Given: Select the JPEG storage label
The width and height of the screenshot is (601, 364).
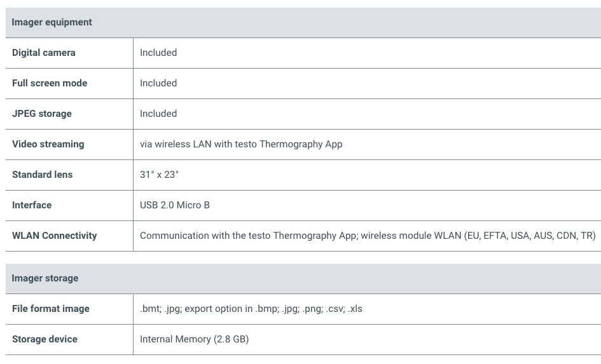Looking at the screenshot, I should 42,114.
